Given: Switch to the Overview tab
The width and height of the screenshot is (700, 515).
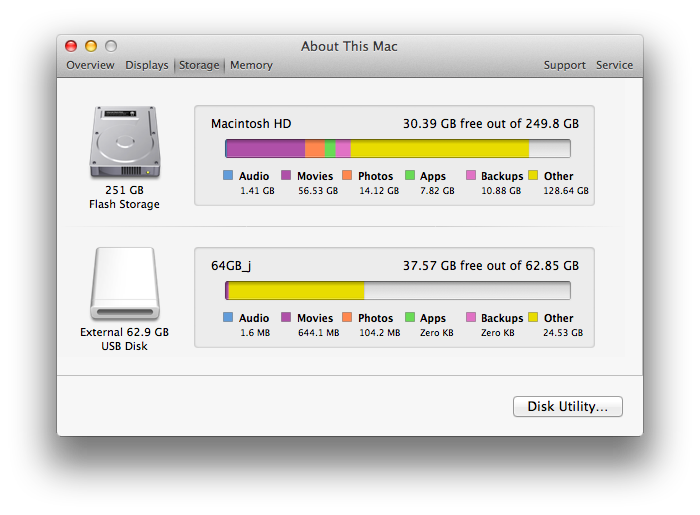Looking at the screenshot, I should 90,65.
